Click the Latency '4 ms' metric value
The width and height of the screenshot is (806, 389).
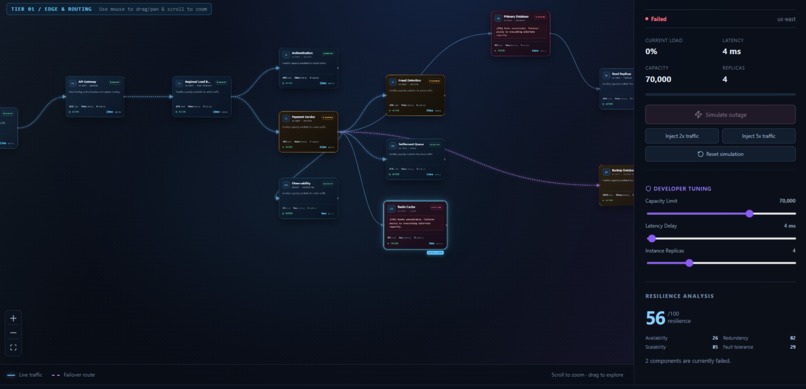click(731, 51)
